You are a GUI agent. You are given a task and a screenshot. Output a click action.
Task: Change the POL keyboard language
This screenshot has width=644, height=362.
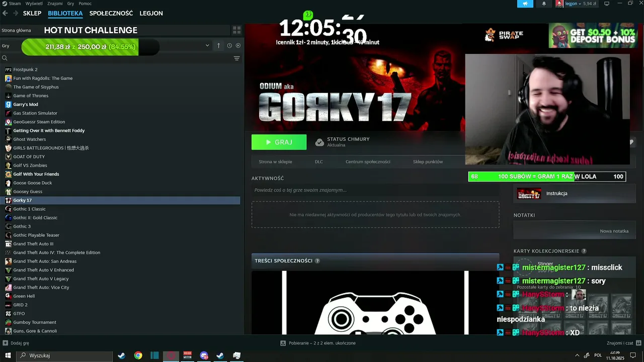(x=598, y=355)
